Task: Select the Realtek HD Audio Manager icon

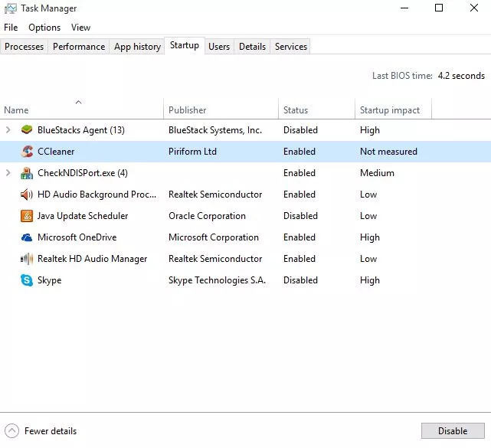Action: coord(27,259)
